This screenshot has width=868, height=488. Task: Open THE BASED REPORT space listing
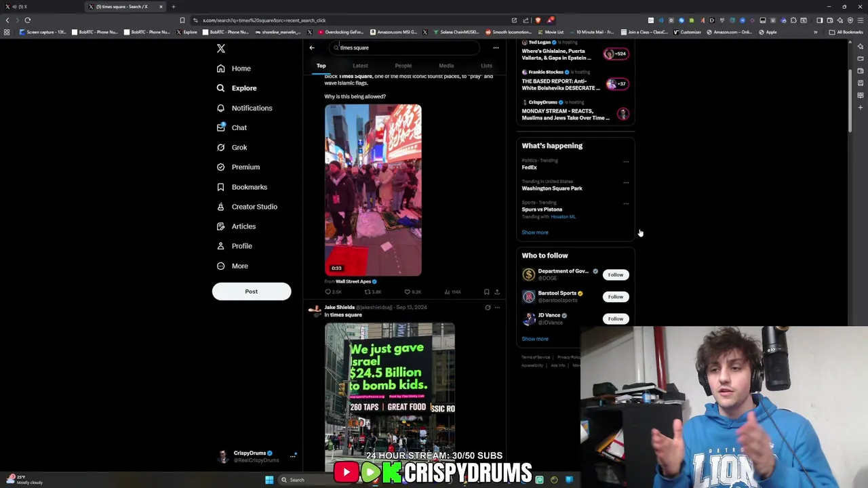click(575, 81)
